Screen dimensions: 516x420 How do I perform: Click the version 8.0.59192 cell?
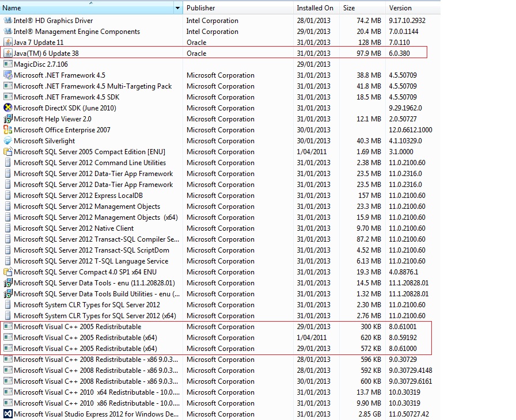click(x=403, y=338)
